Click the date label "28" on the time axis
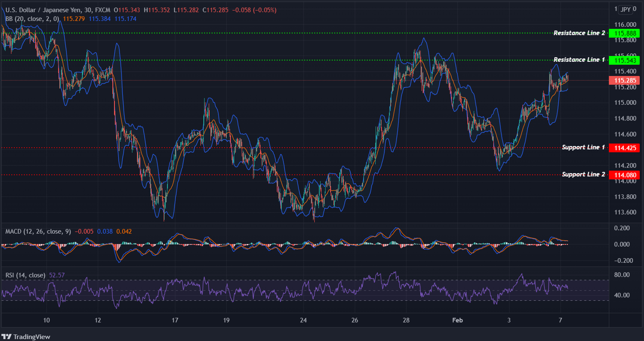Viewport: 644px width, 341px height. (x=406, y=321)
